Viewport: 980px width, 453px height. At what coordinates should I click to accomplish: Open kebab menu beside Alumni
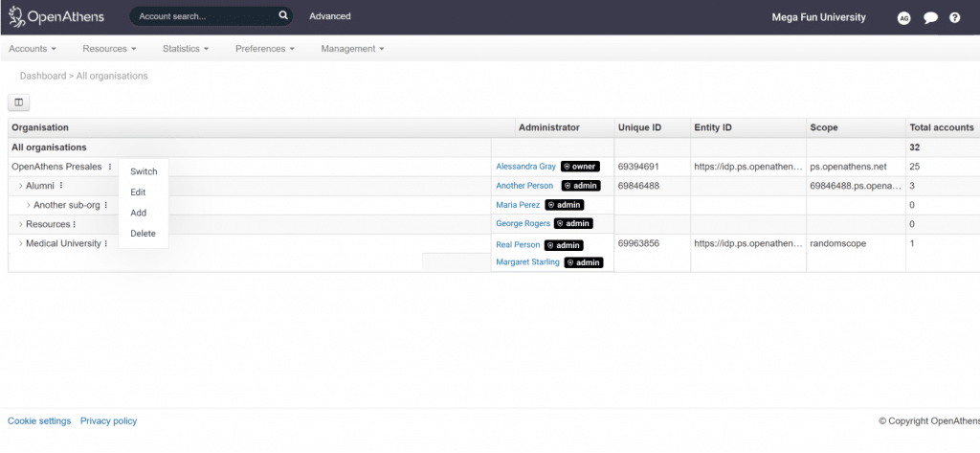pos(61,186)
